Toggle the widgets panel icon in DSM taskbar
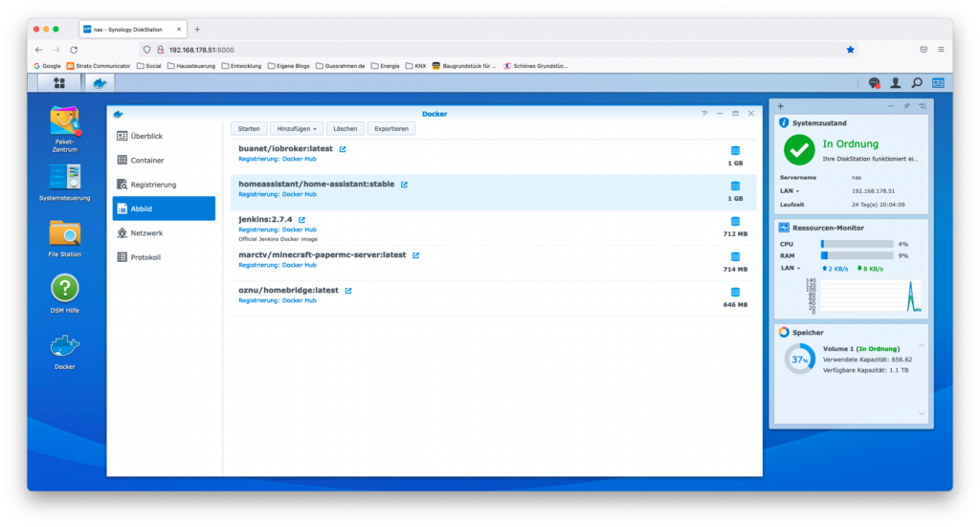Image resolution: width=980 pixels, height=527 pixels. pos(938,83)
